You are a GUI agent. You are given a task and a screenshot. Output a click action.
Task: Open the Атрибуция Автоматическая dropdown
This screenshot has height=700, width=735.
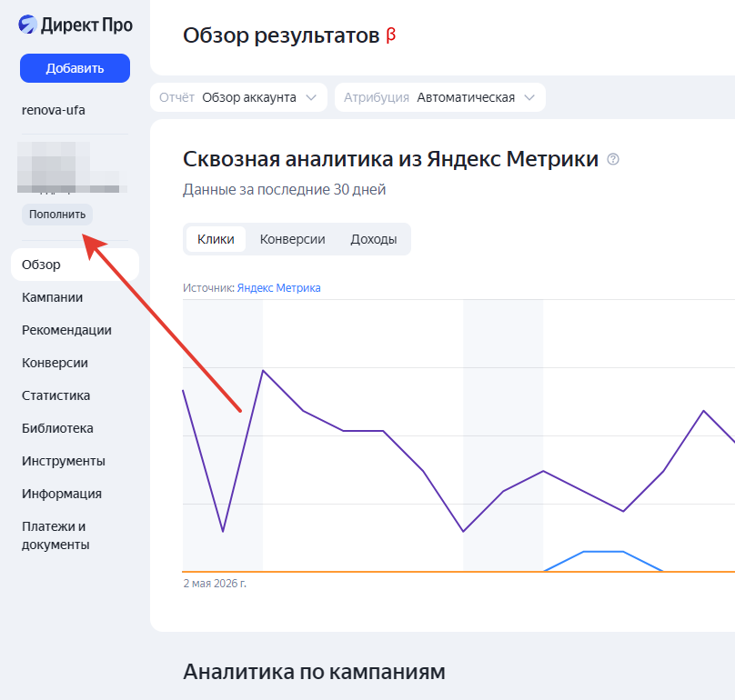(440, 97)
